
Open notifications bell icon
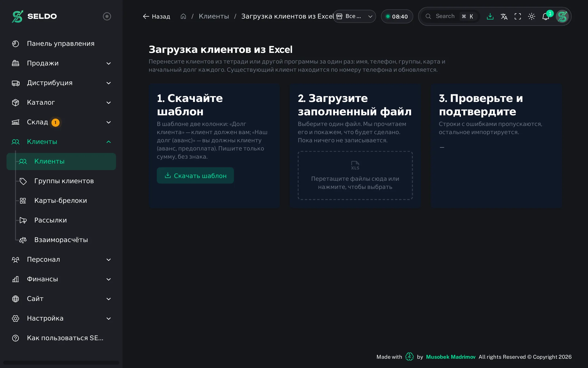[x=546, y=16]
